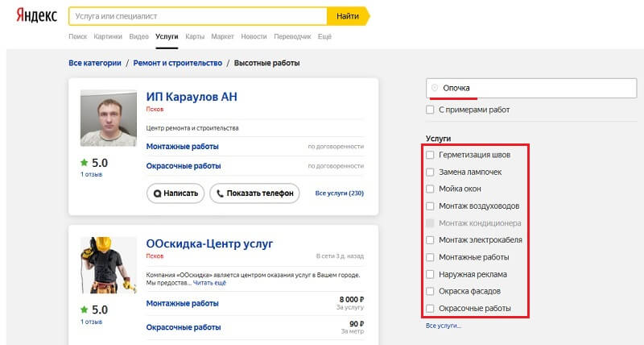The image size is (644, 345).
Task: Check Монтажные работы filter checkbox
Action: point(430,257)
